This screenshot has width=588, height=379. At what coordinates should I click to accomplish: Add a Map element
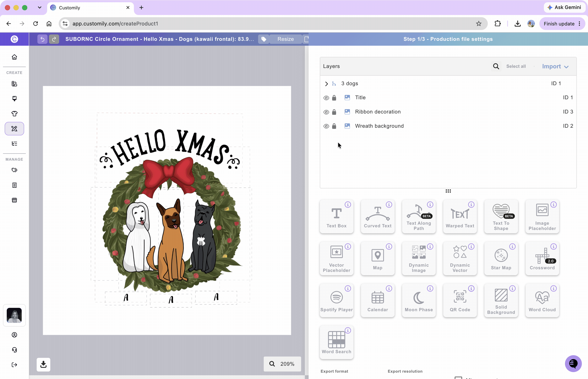378,258
